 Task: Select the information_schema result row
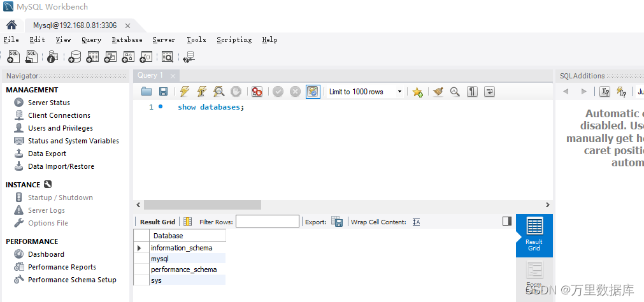coord(188,248)
